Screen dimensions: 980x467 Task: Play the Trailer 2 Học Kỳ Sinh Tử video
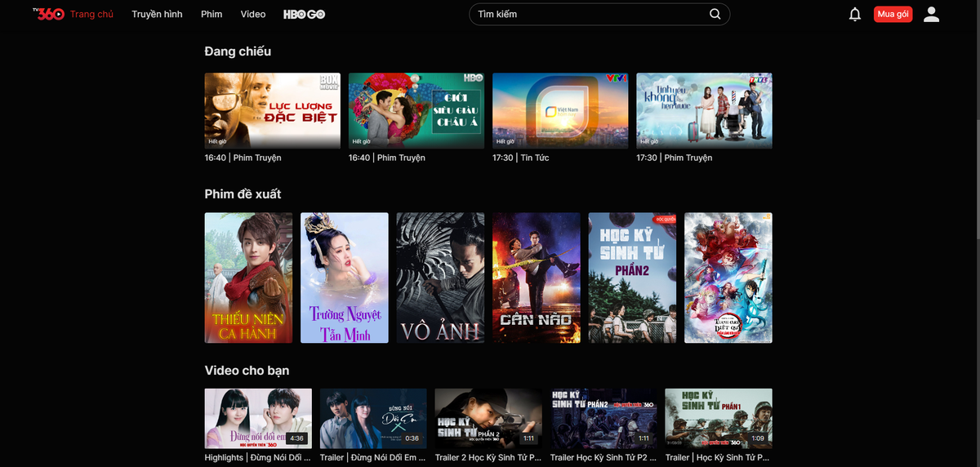click(488, 418)
